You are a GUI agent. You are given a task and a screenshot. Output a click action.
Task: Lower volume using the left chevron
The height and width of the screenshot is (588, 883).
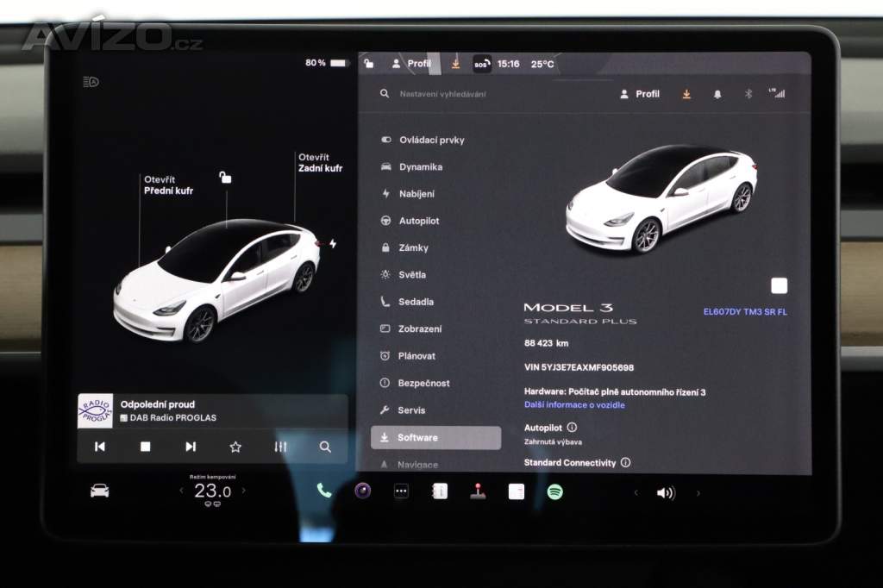(636, 492)
